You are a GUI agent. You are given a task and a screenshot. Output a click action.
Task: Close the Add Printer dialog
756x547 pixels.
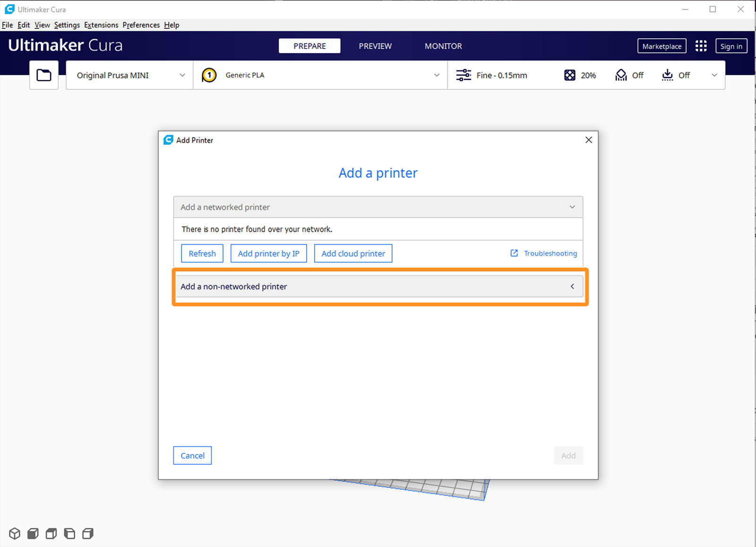click(x=589, y=140)
